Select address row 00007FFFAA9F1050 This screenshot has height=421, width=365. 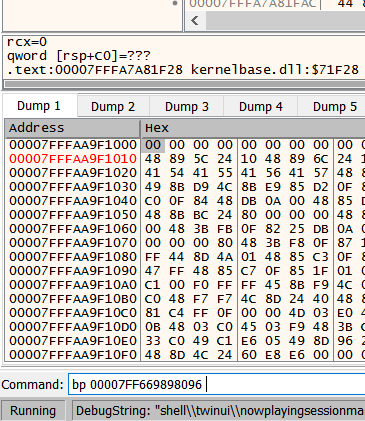click(73, 215)
